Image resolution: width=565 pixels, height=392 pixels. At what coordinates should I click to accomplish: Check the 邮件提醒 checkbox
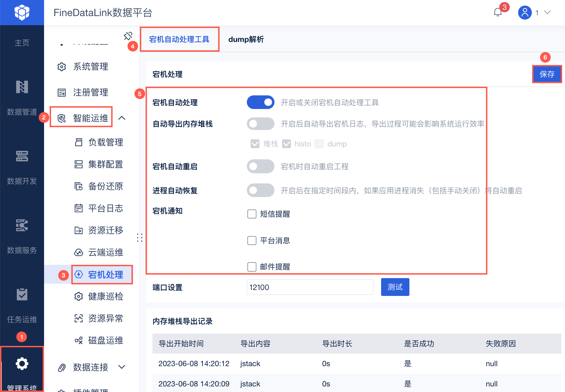coord(252,267)
